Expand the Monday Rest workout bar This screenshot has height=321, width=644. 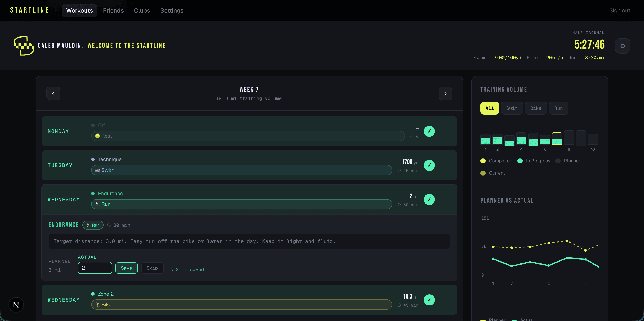coord(248,136)
